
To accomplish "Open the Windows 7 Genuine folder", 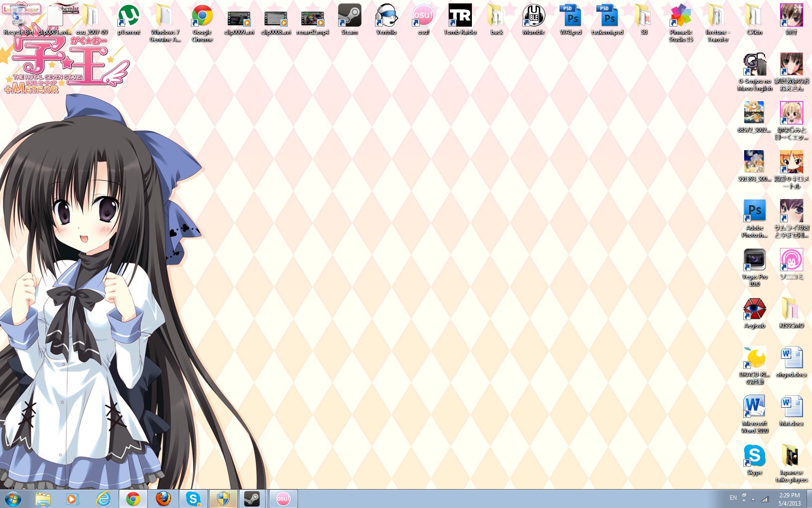I will pyautogui.click(x=165, y=23).
